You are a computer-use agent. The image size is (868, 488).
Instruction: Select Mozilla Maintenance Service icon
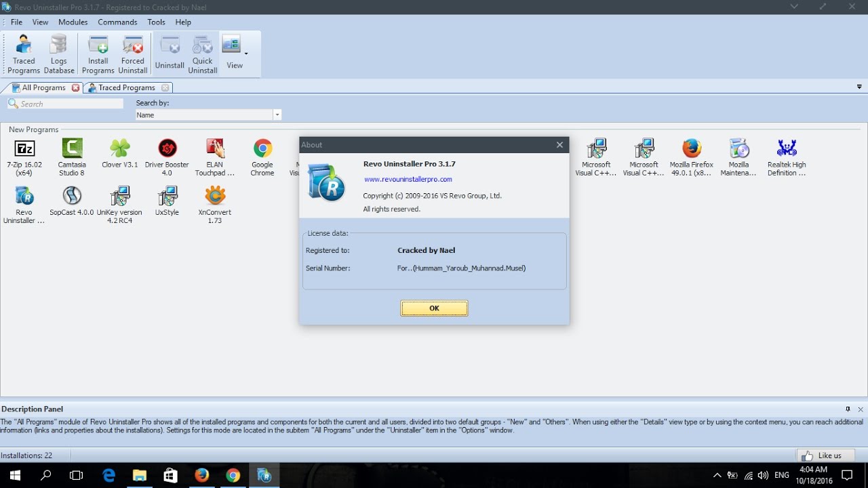point(738,158)
